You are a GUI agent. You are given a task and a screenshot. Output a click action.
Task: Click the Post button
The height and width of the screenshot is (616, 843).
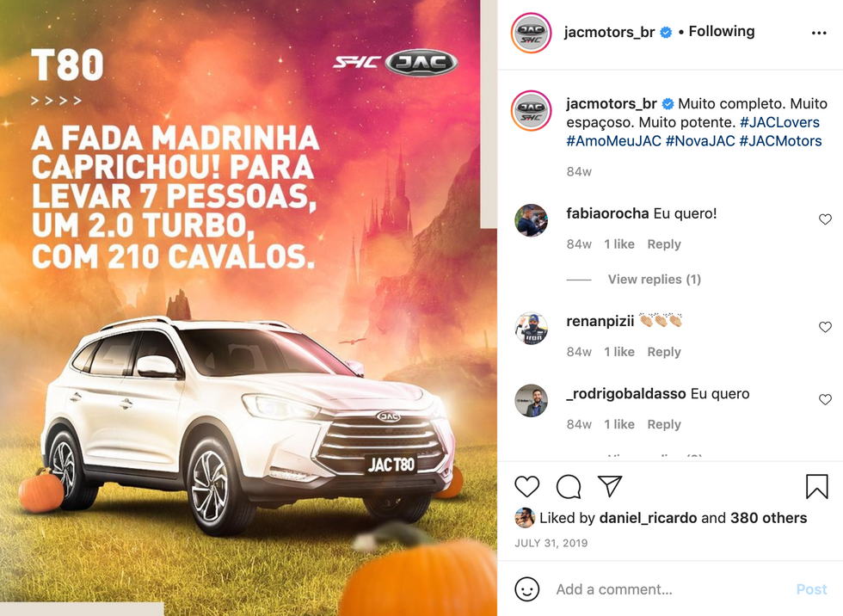(811, 589)
